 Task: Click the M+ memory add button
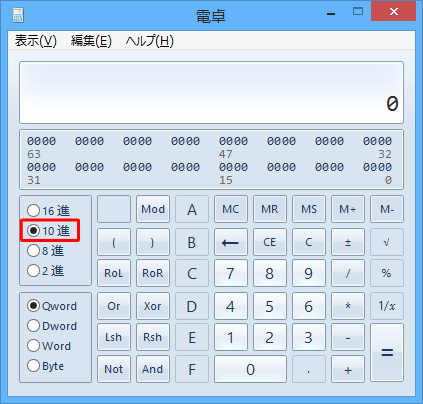(348, 209)
